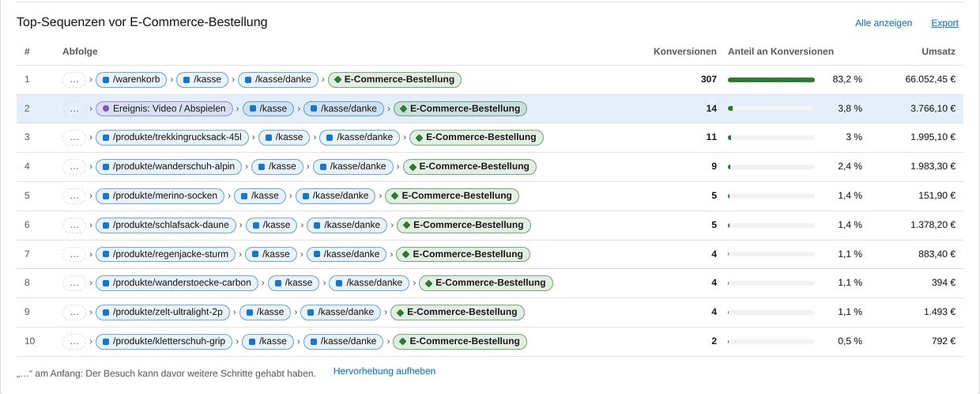Click the conversions count 307
This screenshot has width=980, height=394.
709,79
